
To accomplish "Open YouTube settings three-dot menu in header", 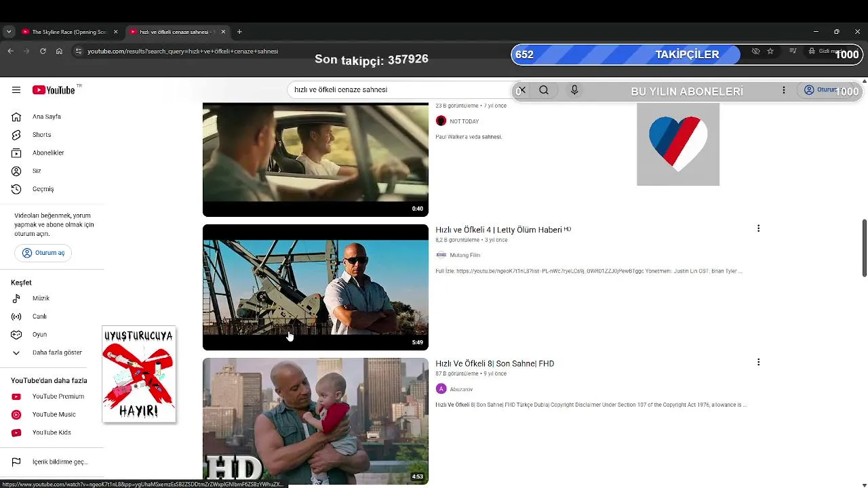I will tap(784, 90).
